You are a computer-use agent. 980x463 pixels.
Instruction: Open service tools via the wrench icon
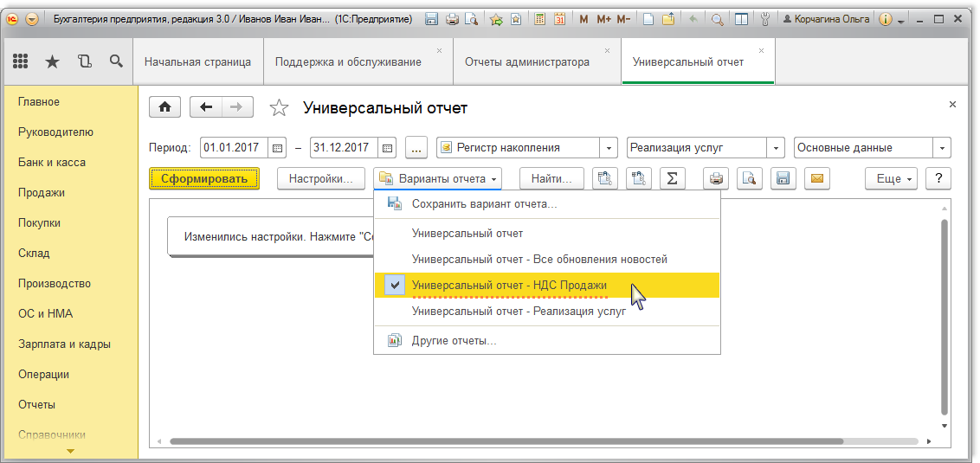coord(764,19)
